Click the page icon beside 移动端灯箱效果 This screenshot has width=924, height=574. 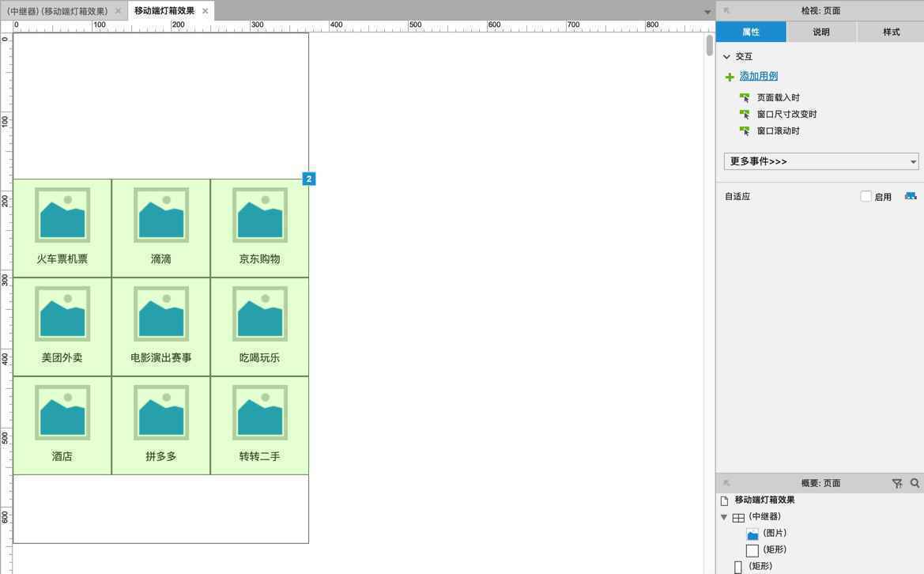[725, 500]
